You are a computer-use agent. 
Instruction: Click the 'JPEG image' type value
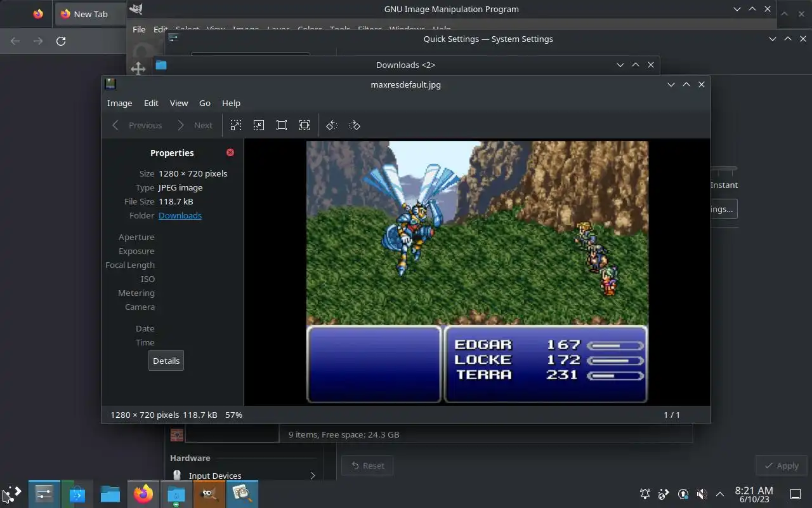point(181,187)
